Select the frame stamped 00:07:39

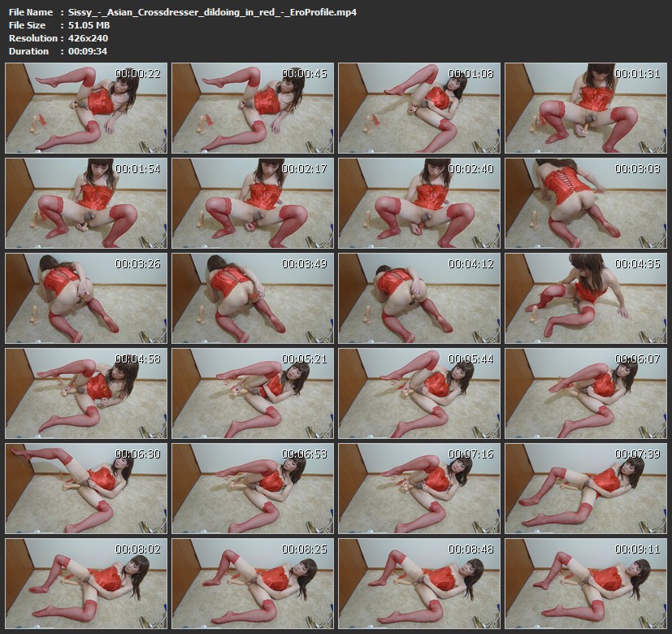586,487
